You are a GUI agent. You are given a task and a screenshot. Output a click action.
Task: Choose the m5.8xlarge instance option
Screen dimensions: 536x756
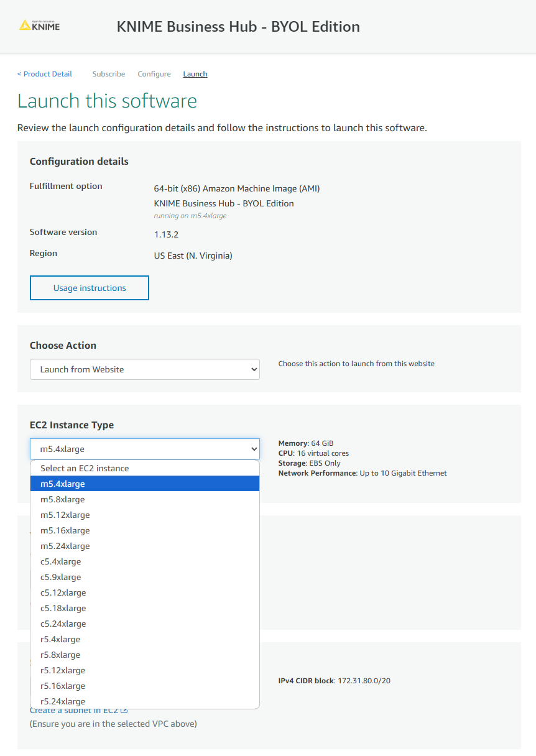[x=145, y=499]
